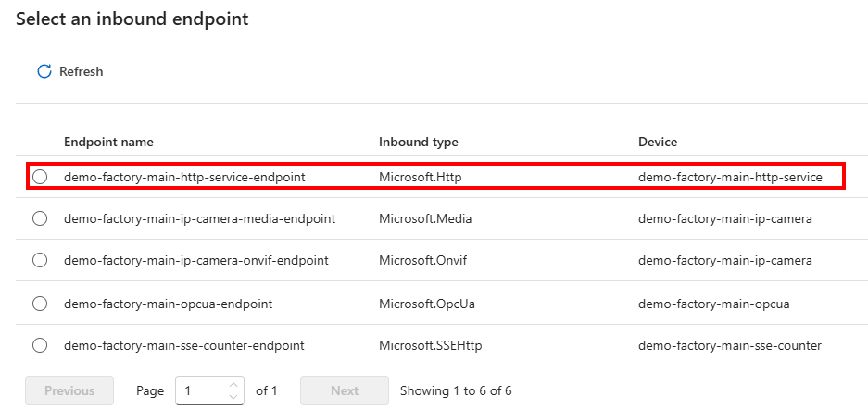Choose the ip-camera-onvif-endpoint radio button
This screenshot has height=409, width=868.
[x=40, y=261]
